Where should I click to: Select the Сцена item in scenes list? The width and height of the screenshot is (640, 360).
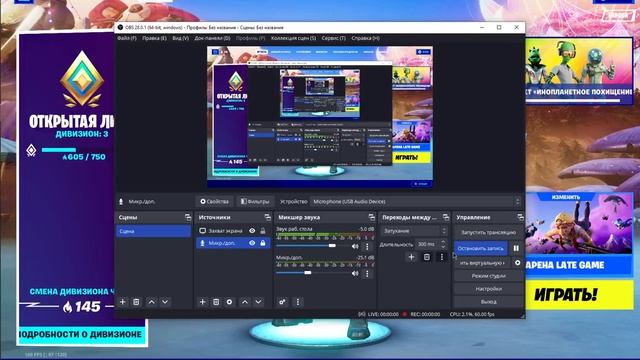click(153, 231)
